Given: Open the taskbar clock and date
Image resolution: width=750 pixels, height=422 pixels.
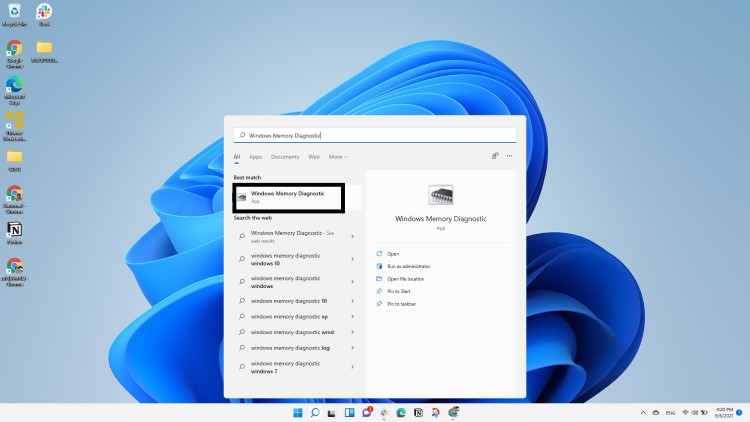Looking at the screenshot, I should [x=724, y=412].
